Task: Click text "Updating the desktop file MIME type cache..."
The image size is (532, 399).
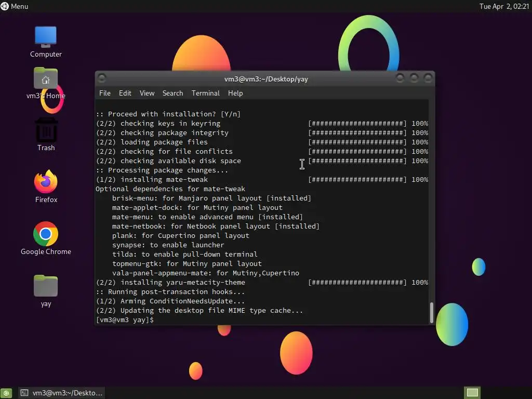Action: click(212, 311)
